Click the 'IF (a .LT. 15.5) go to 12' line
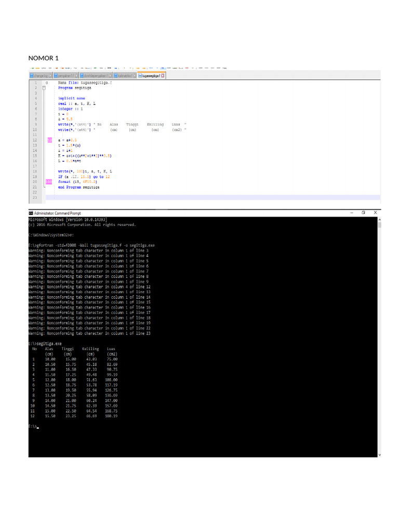This screenshot has width=399, height=532. pos(84,177)
